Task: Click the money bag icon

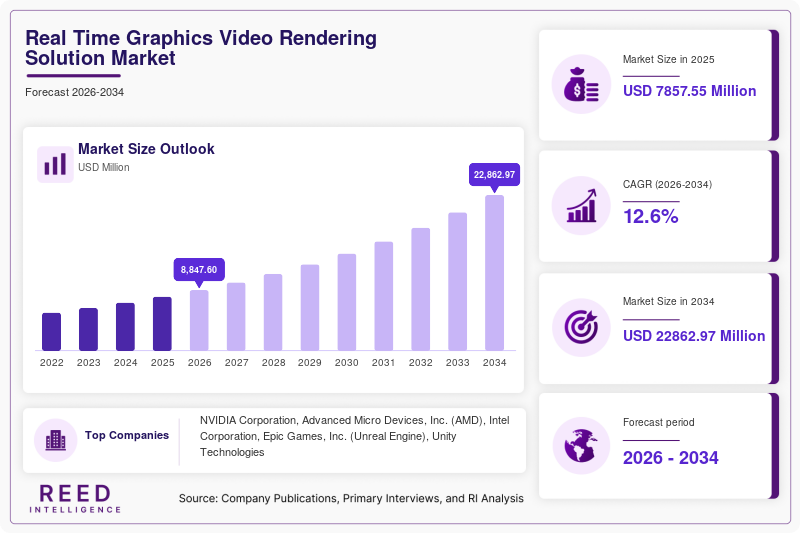Action: 581,84
